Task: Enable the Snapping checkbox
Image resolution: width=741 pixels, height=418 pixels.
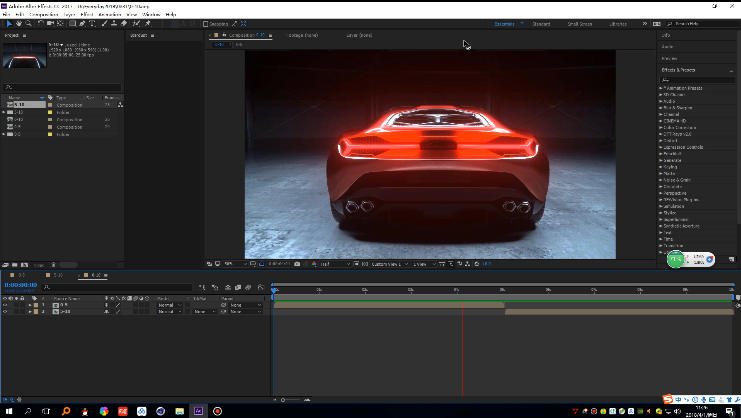Action: pos(206,23)
